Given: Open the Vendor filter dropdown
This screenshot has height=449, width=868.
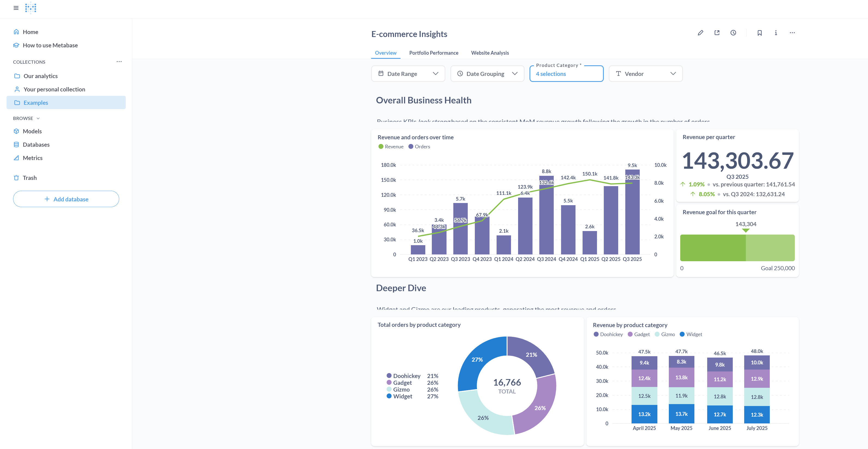Looking at the screenshot, I should click(x=646, y=73).
